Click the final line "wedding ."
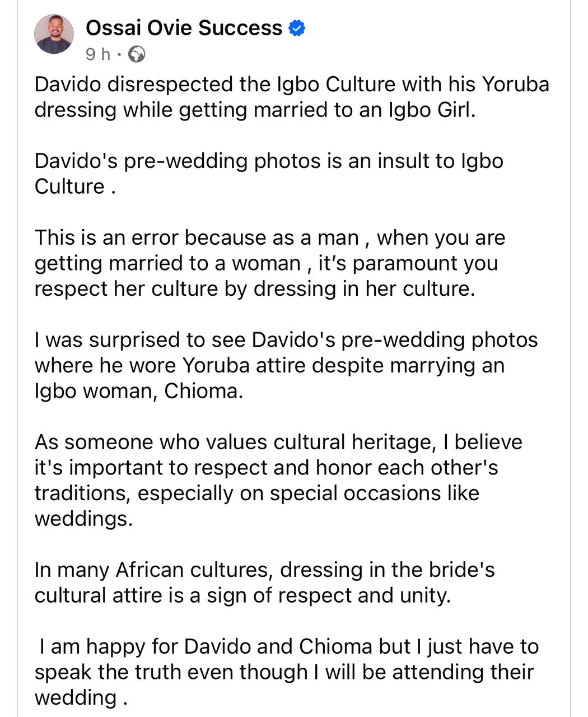The height and width of the screenshot is (717, 588). [81, 698]
